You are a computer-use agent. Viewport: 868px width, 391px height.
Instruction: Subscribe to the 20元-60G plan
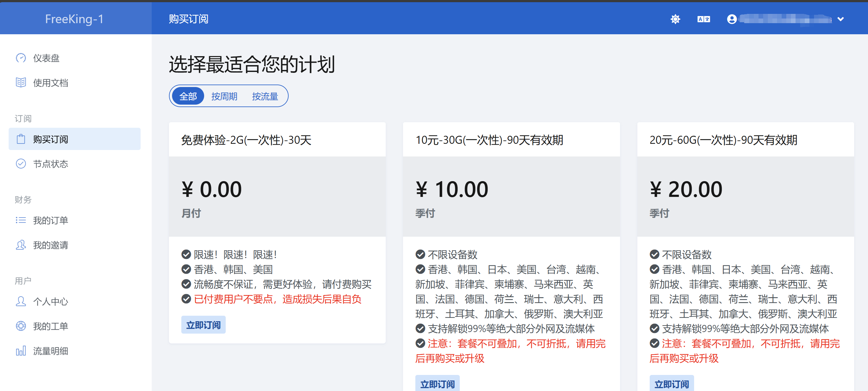pyautogui.click(x=671, y=384)
